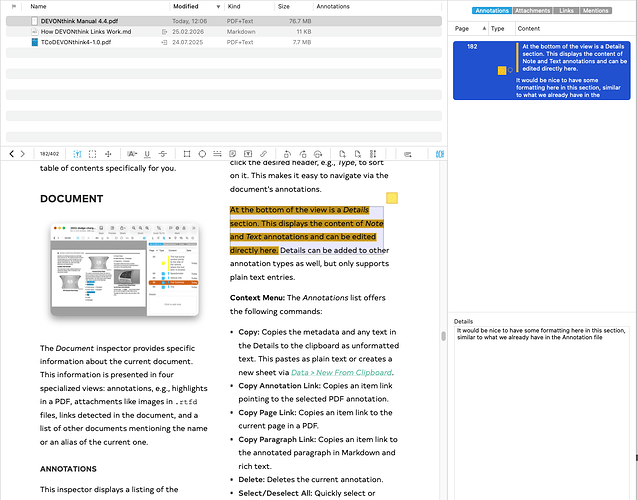Click the ANNOTATIONS heading in the PDF

68,469
